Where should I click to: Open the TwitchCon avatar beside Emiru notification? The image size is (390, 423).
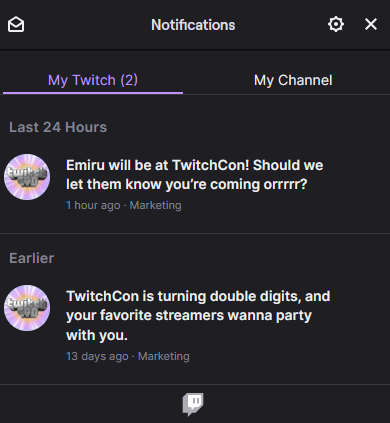click(x=27, y=177)
